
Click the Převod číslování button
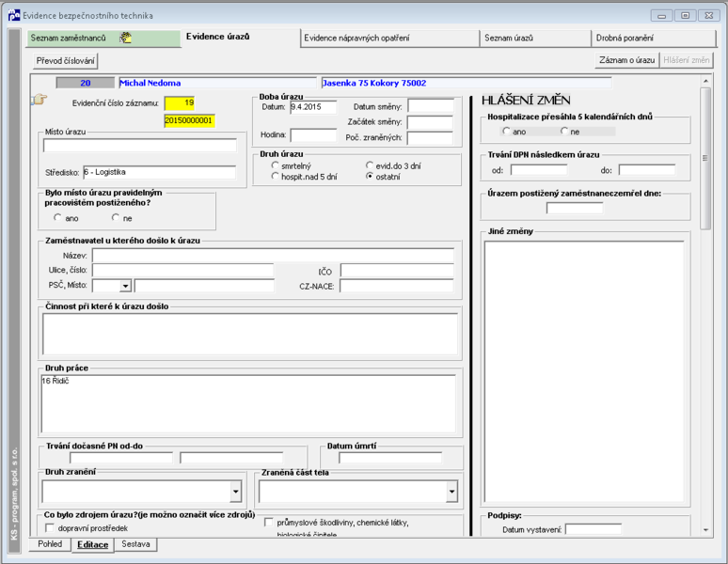pos(66,61)
